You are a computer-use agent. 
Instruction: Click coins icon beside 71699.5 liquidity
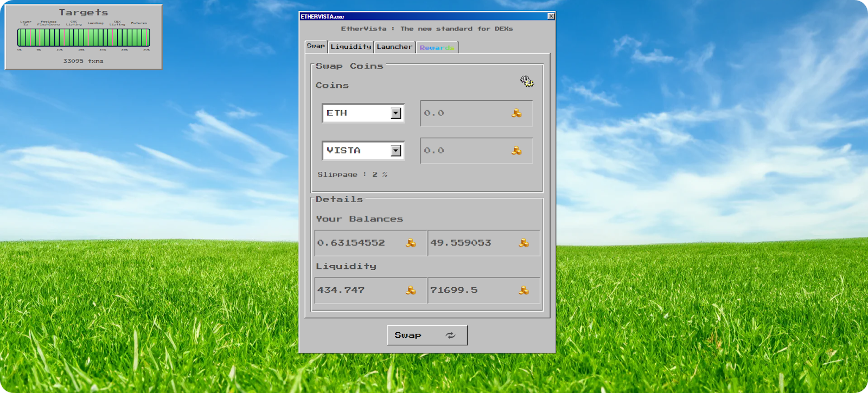click(524, 291)
